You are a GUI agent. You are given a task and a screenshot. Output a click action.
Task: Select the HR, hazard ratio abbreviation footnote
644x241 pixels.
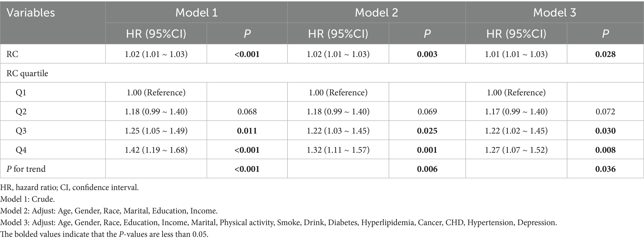pyautogui.click(x=69, y=187)
